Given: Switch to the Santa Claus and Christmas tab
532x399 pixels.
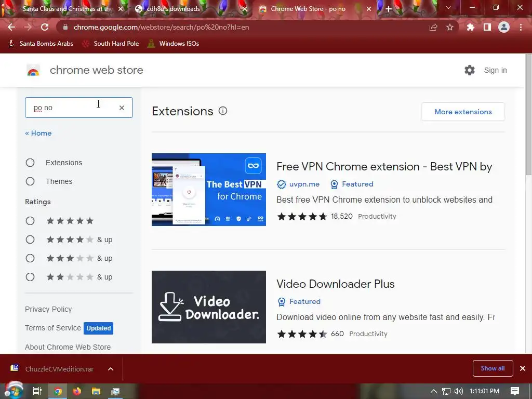Looking at the screenshot, I should 66,9.
